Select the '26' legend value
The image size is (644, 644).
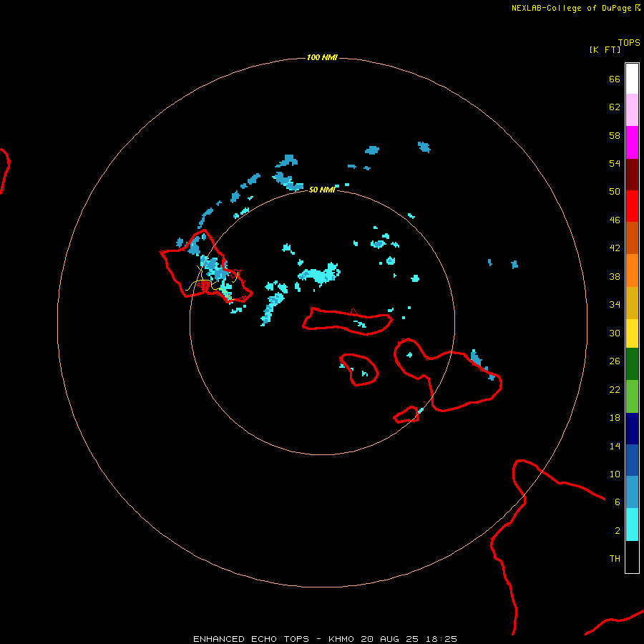(x=615, y=361)
